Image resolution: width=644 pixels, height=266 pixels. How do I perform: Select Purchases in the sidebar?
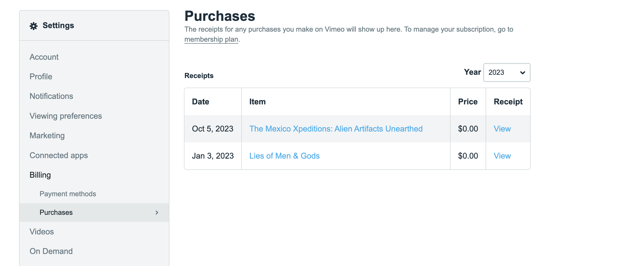click(56, 212)
